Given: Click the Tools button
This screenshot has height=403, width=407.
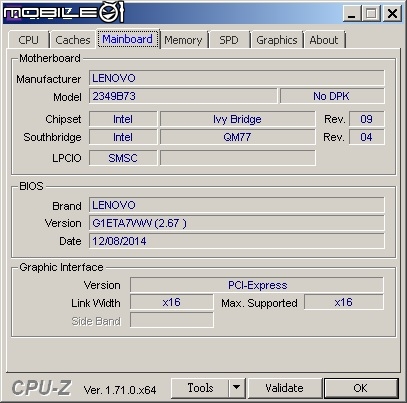Looking at the screenshot, I should tap(200, 388).
